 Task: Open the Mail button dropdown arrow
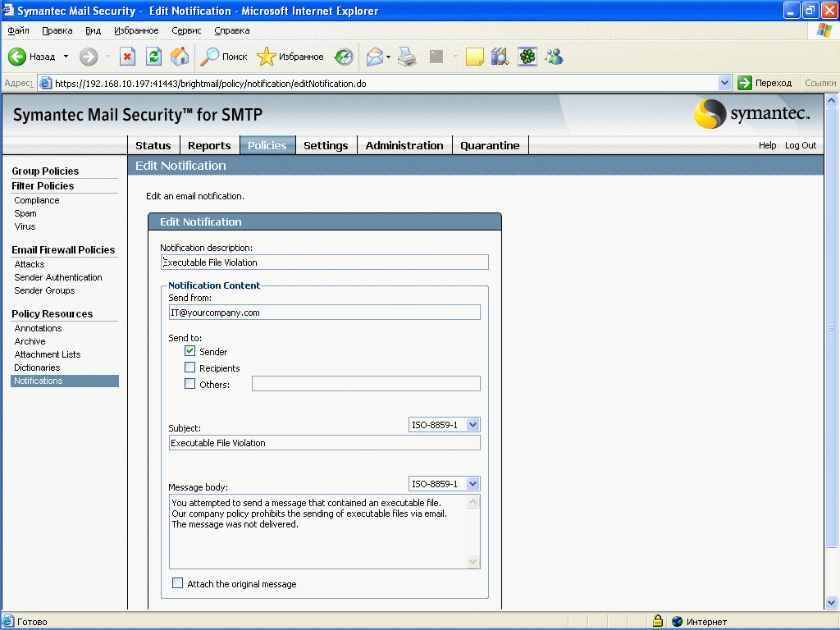388,57
